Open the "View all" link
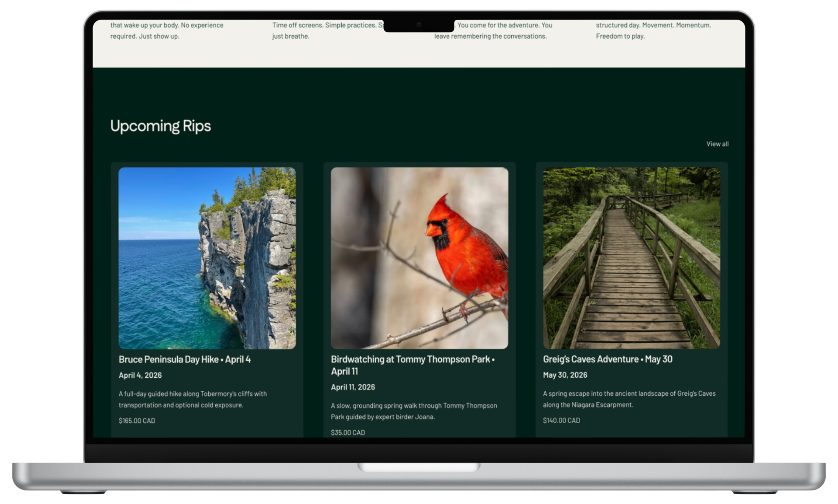Screen dimensions: 838x504 [x=717, y=144]
